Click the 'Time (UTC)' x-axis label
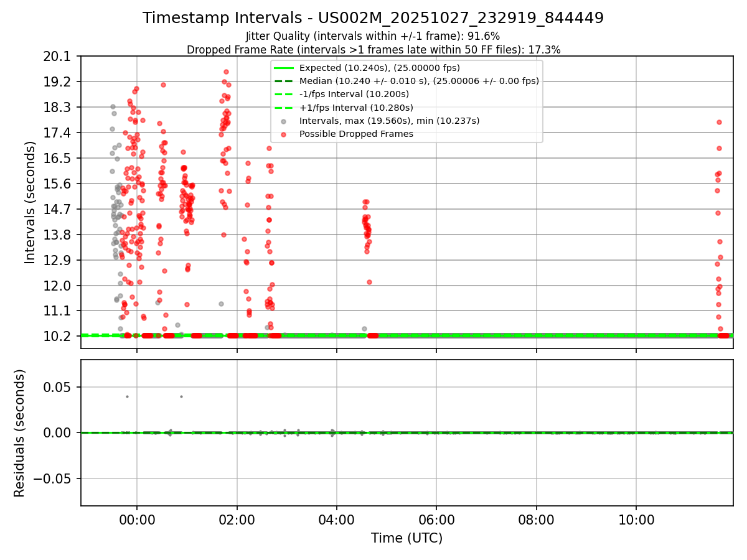The width and height of the screenshot is (747, 560). (x=406, y=538)
